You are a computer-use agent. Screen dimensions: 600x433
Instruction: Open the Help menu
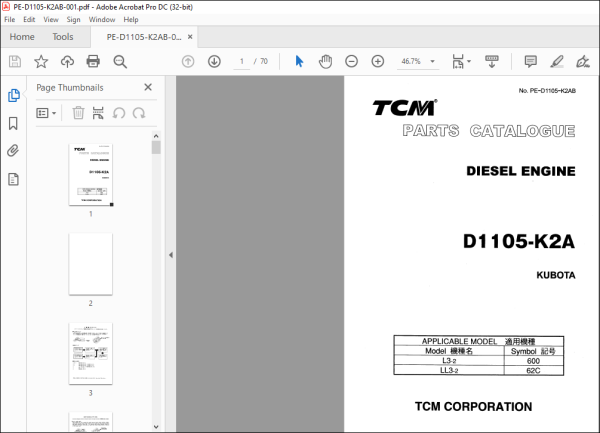pos(131,20)
